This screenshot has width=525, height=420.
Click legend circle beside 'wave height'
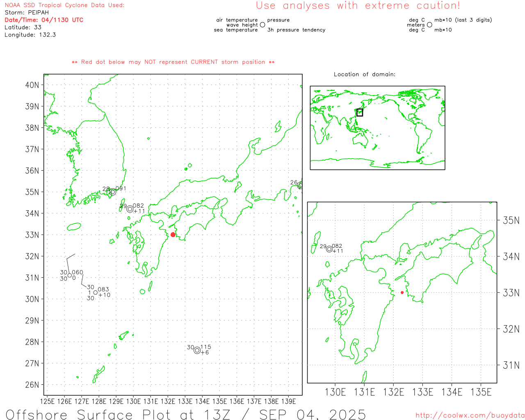pyautogui.click(x=262, y=25)
